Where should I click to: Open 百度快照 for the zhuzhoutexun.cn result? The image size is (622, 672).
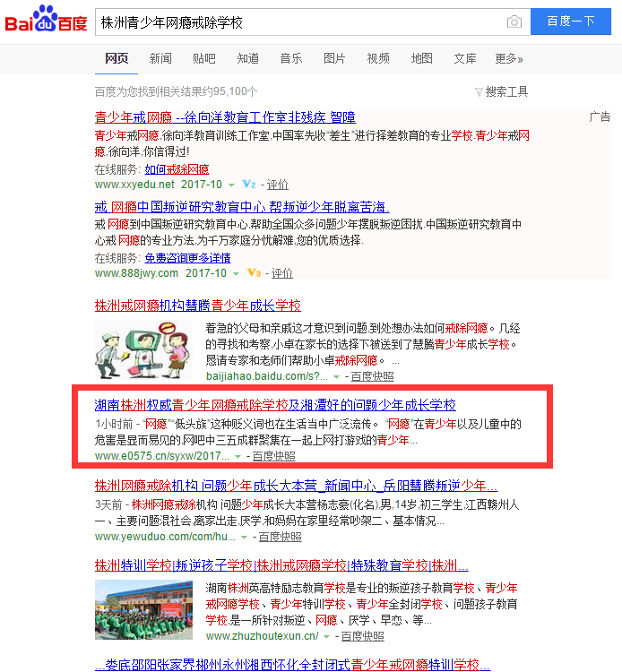[363, 636]
